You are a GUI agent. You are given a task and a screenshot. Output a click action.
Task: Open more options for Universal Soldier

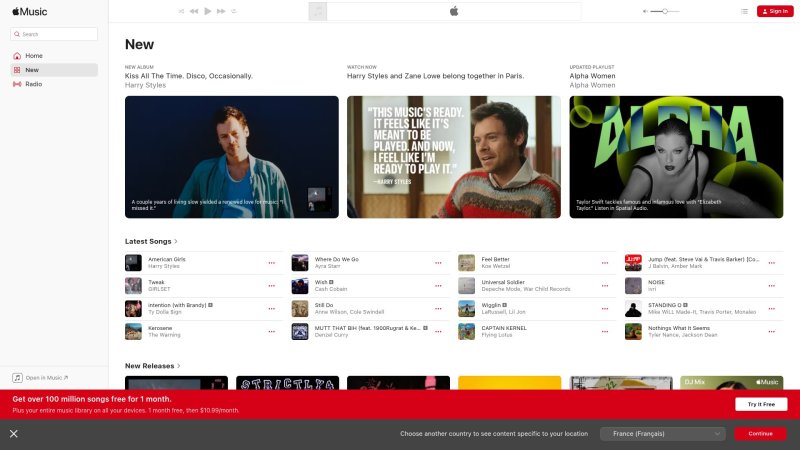tap(605, 286)
